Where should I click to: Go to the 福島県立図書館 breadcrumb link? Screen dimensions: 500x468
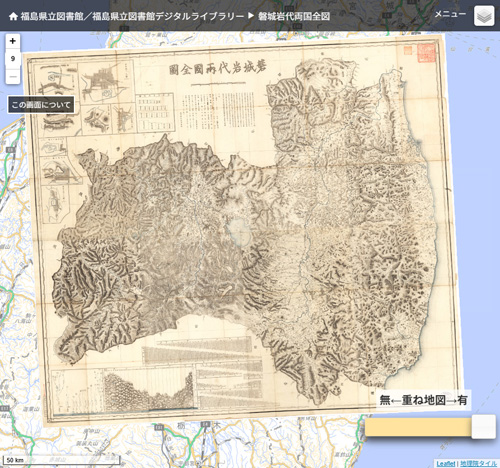(52, 16)
